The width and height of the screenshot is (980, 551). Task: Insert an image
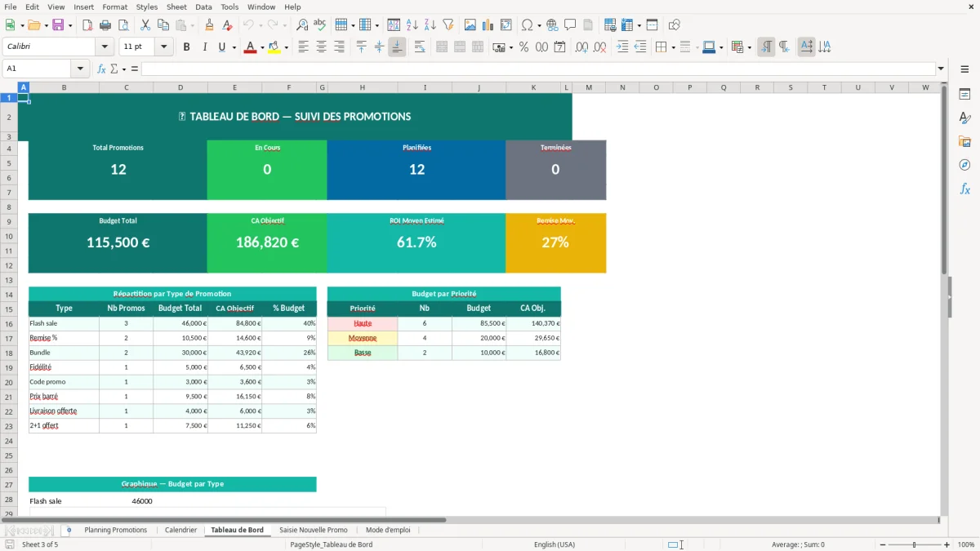470,25
